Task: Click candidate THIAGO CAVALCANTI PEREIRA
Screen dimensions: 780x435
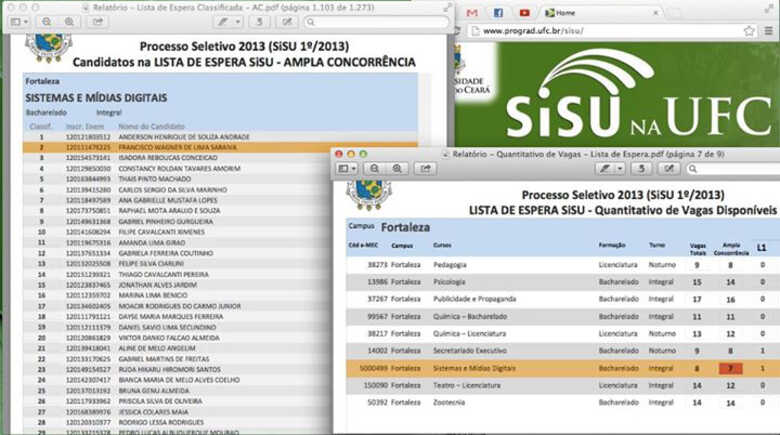Action: click(163, 275)
